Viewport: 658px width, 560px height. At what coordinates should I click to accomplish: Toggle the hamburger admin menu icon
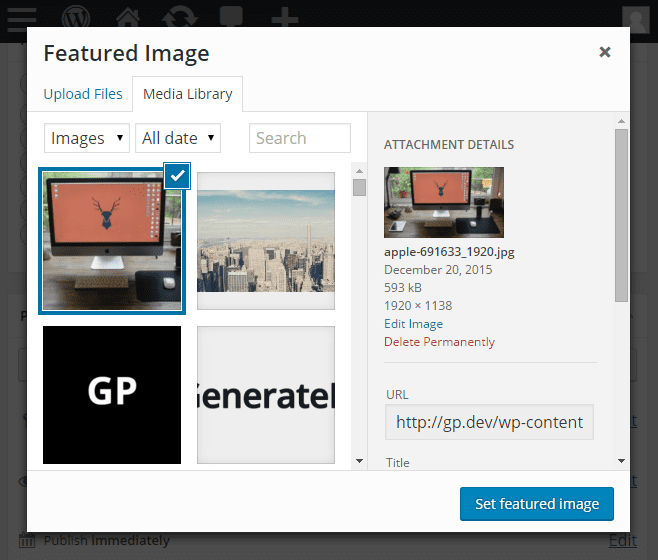[21, 18]
